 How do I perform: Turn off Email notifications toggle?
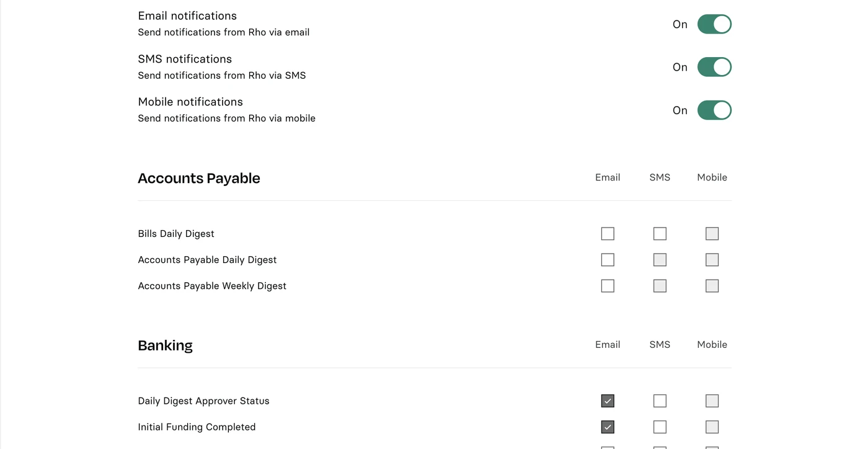pos(714,24)
